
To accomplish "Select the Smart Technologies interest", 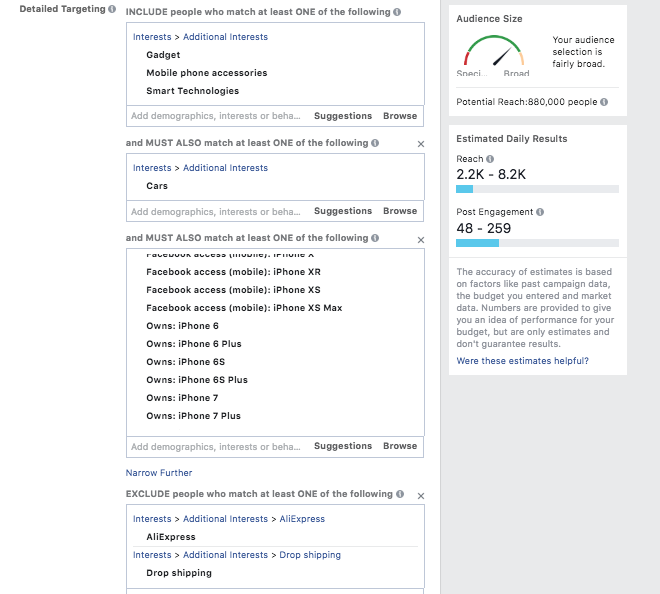I will tap(192, 91).
